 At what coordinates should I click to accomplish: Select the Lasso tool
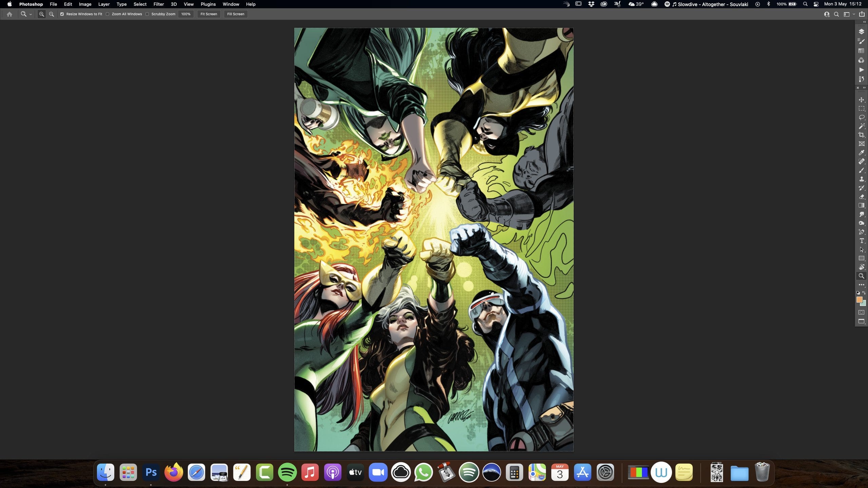[x=861, y=117]
